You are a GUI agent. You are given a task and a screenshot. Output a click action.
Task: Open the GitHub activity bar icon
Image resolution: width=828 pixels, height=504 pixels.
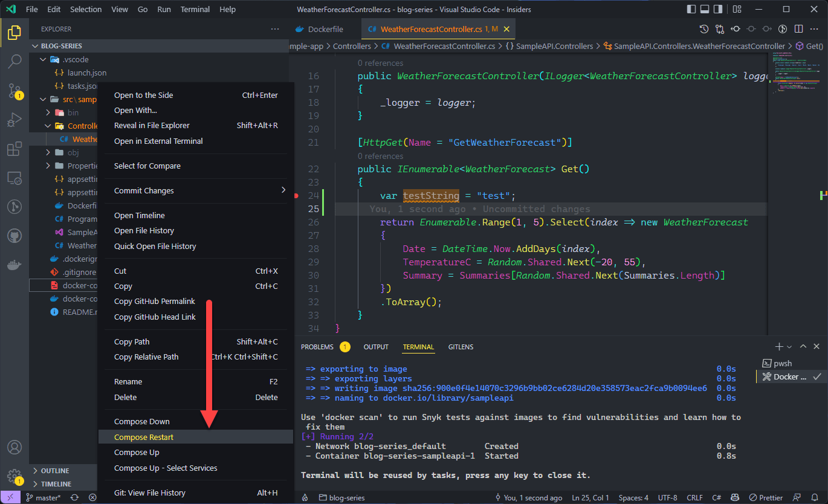(15, 236)
